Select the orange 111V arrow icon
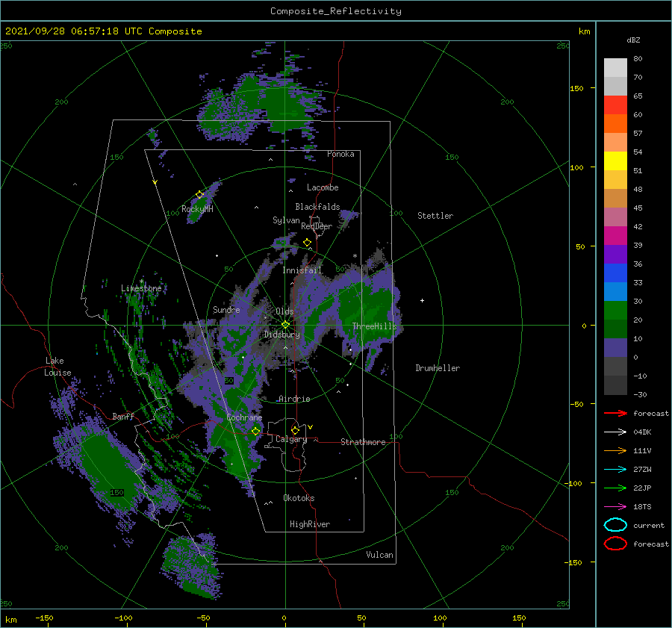This screenshot has height=628, width=672. coord(615,450)
